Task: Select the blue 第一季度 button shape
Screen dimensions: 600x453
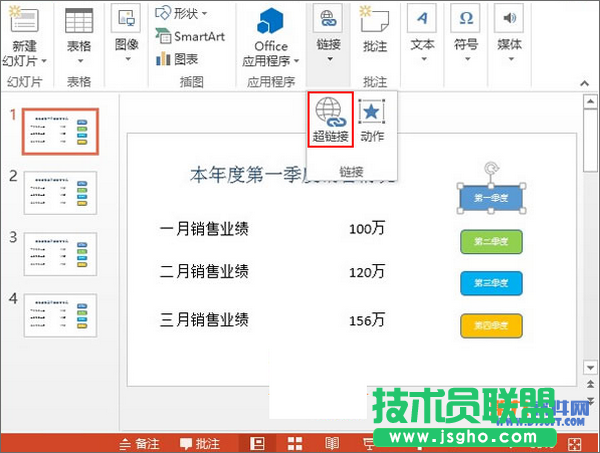Action: point(491,198)
